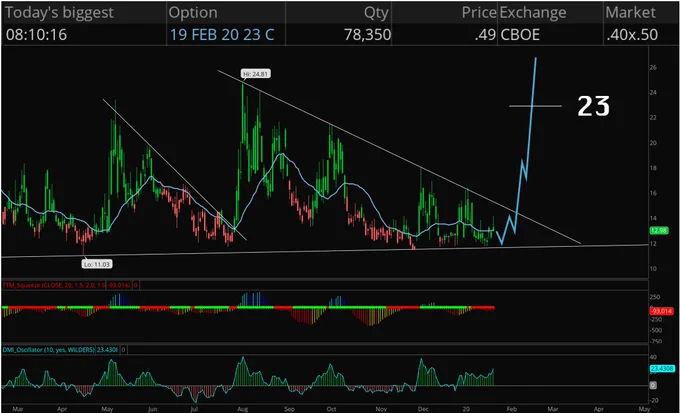Click the cyan 23.4308 value tag
This screenshot has width=680, height=413.
tap(662, 369)
